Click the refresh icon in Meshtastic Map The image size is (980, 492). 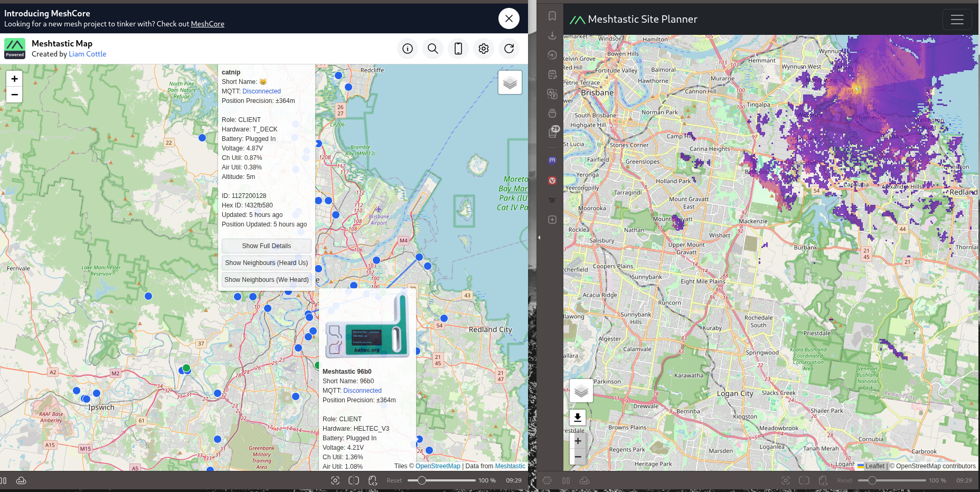pos(509,49)
